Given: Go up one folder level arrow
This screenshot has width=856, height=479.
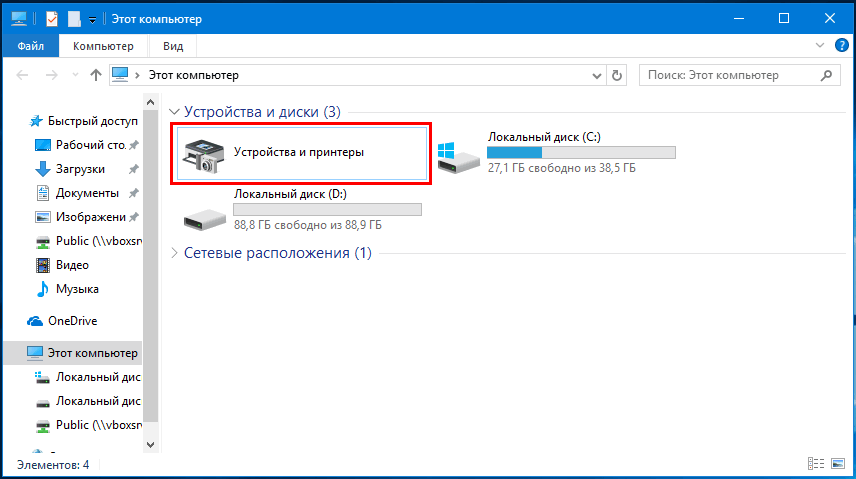Looking at the screenshot, I should point(96,75).
